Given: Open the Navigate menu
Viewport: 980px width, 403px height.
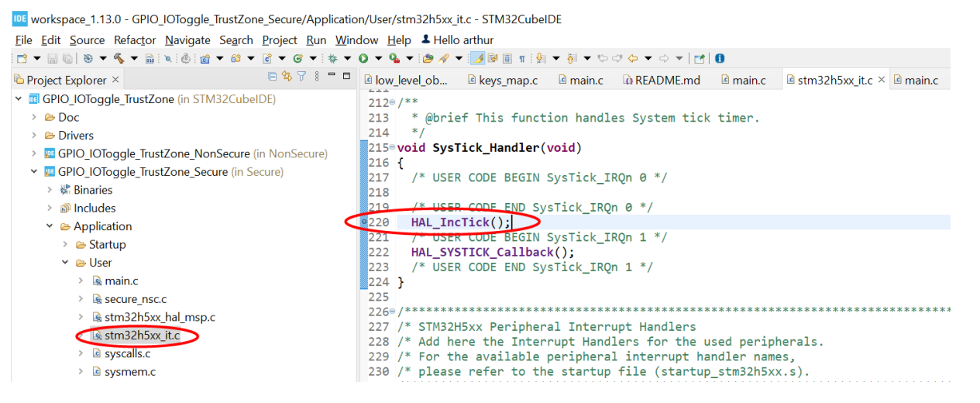Looking at the screenshot, I should (187, 40).
